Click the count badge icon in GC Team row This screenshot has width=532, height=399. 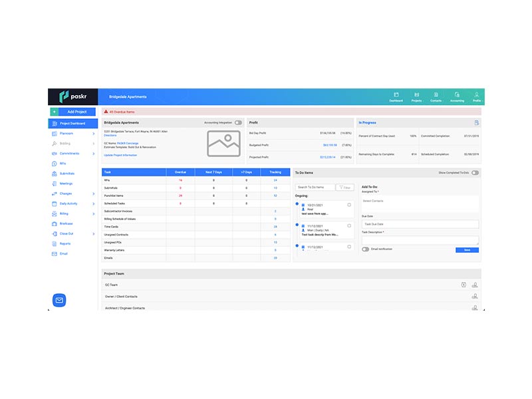[464, 285]
